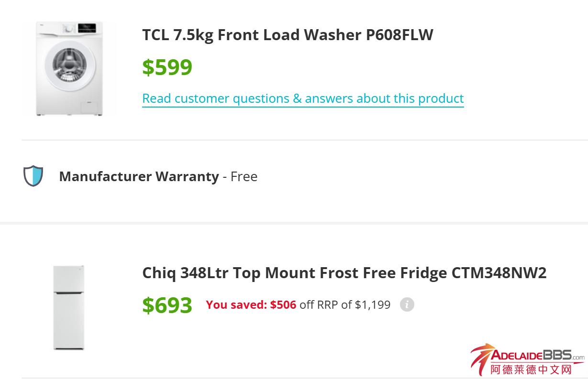Open the TCL washer product thumbnail

tap(69, 68)
